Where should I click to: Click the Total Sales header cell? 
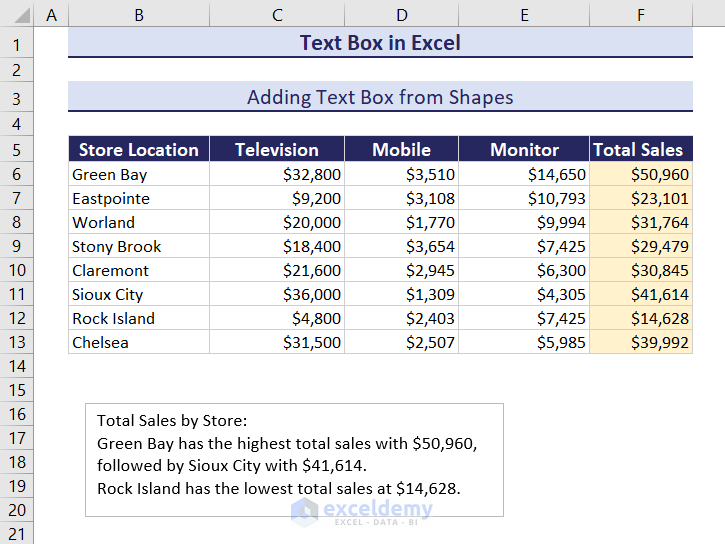641,150
